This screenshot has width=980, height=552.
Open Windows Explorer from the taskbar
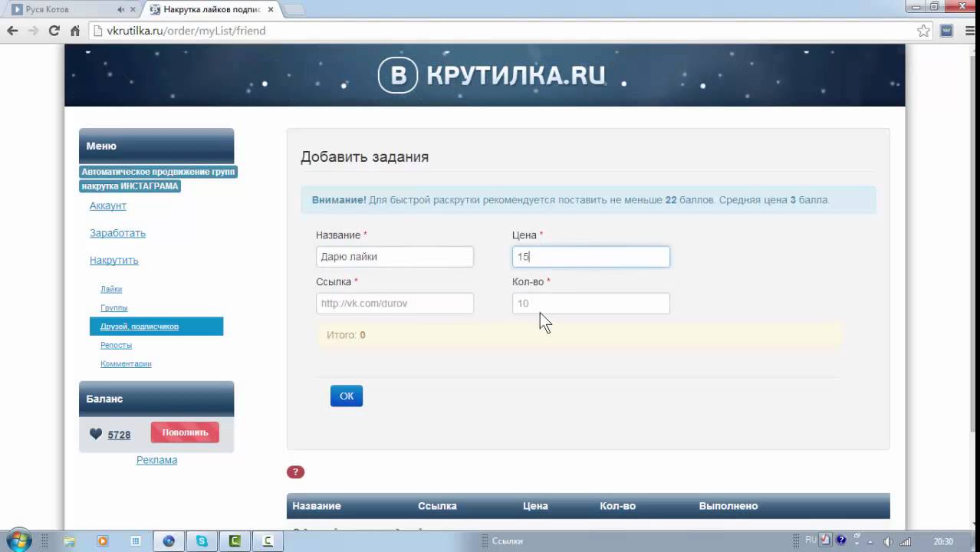[x=69, y=541]
